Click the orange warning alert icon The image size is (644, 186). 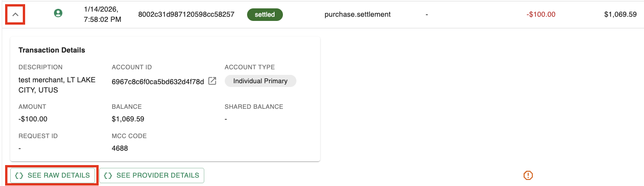528,175
